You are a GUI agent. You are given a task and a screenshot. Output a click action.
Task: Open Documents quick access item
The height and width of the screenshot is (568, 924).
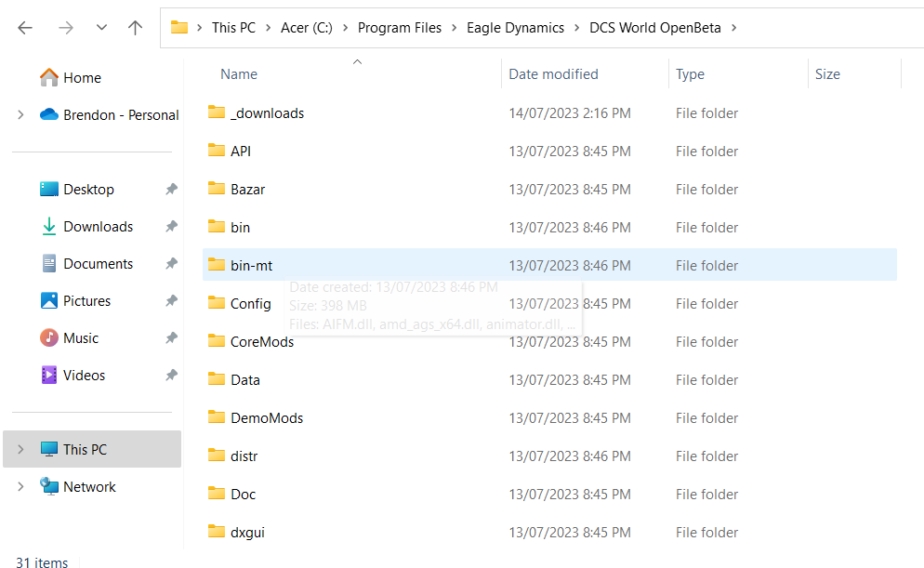coord(98,263)
